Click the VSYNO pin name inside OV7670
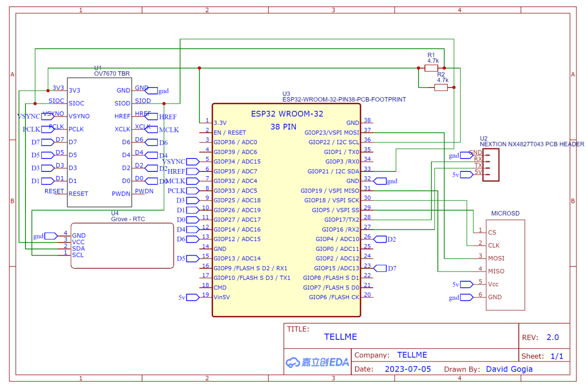The width and height of the screenshot is (588, 390). (79, 117)
